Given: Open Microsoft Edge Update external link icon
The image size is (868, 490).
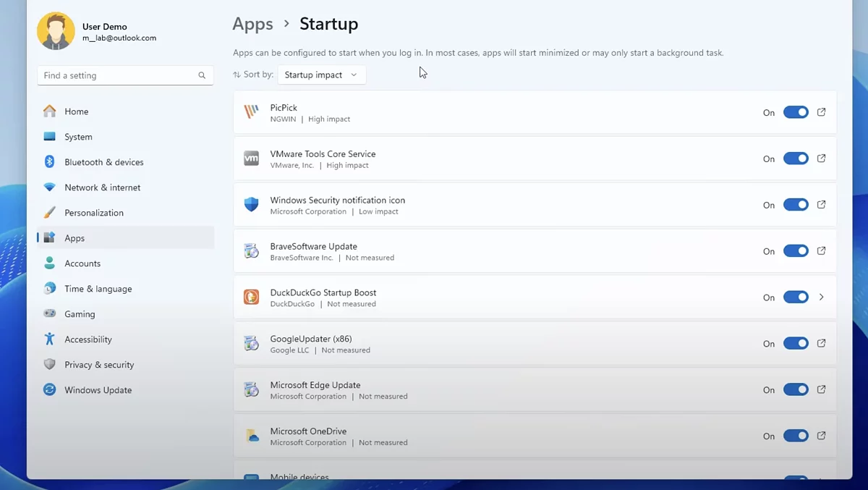Looking at the screenshot, I should click(821, 389).
